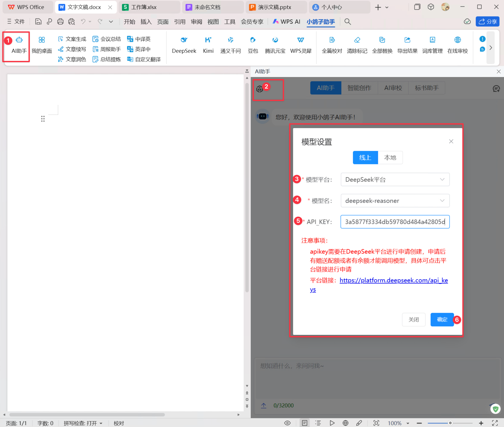Run 全篇校对 proofreading
The image size is (504, 427).
[x=332, y=45]
